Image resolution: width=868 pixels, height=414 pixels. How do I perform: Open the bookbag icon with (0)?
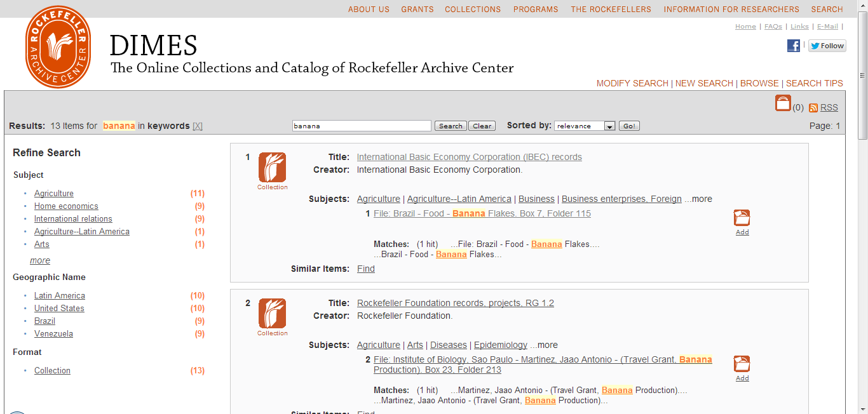click(783, 103)
